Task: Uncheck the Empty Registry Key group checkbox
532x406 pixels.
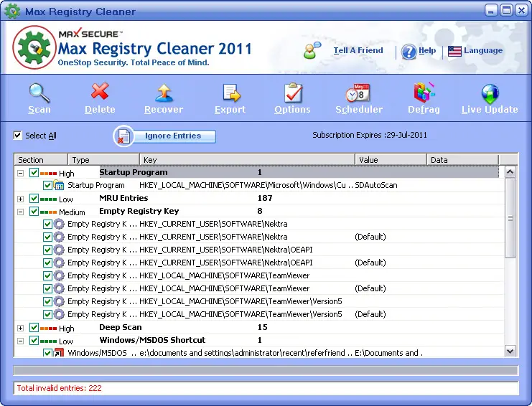Action: point(34,211)
